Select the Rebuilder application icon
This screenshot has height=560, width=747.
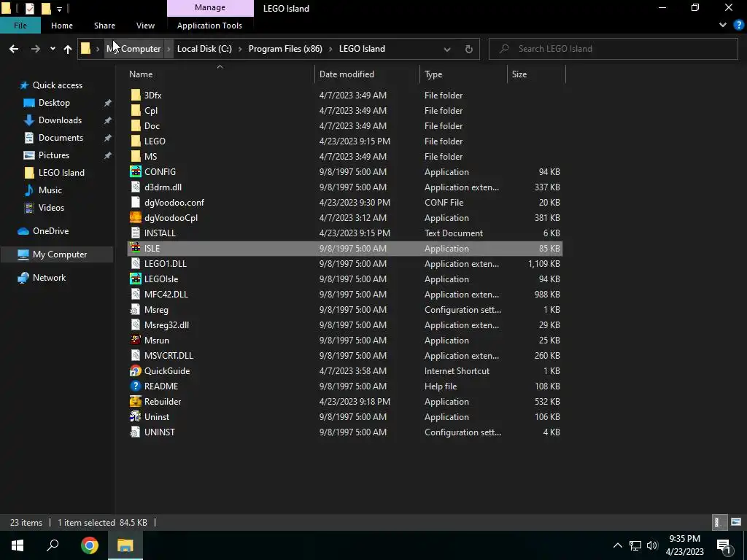click(x=136, y=402)
